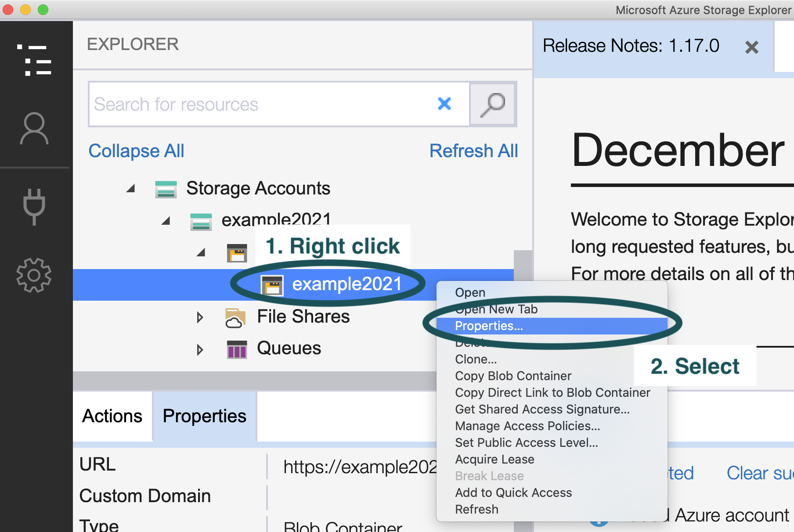The height and width of the screenshot is (532, 794).
Task: Clear the search field with blue X
Action: point(444,104)
